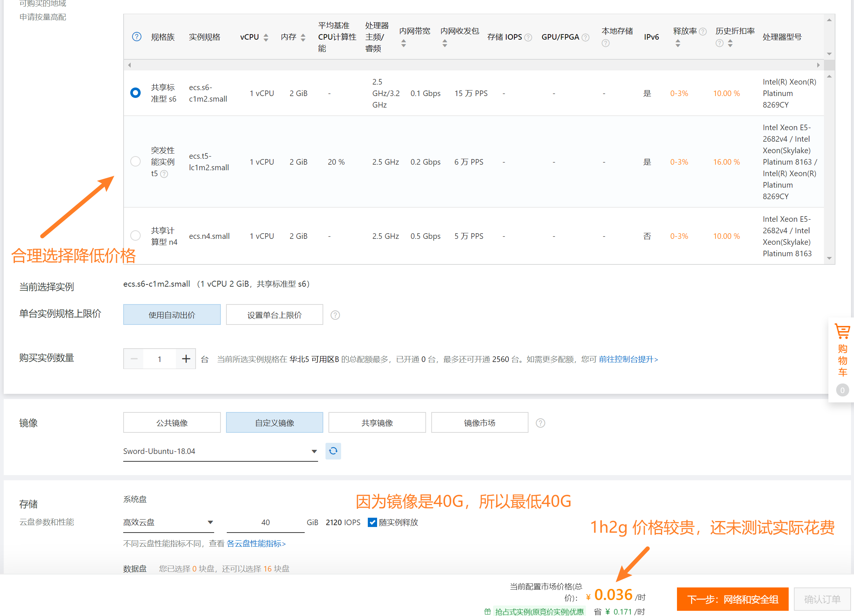Switch to 公共镜像 tab
Viewport: 854px width, 616px height.
click(x=172, y=422)
